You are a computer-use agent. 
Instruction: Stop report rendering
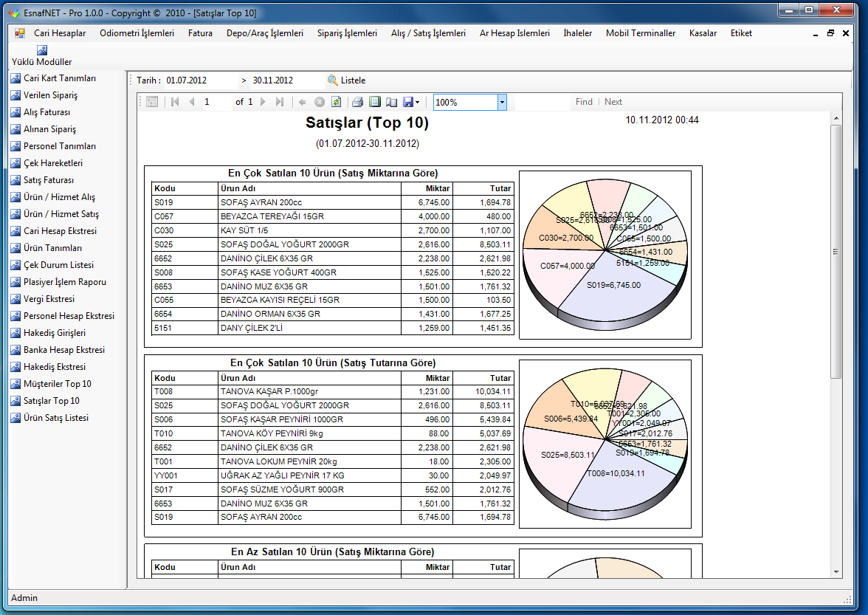[x=320, y=102]
